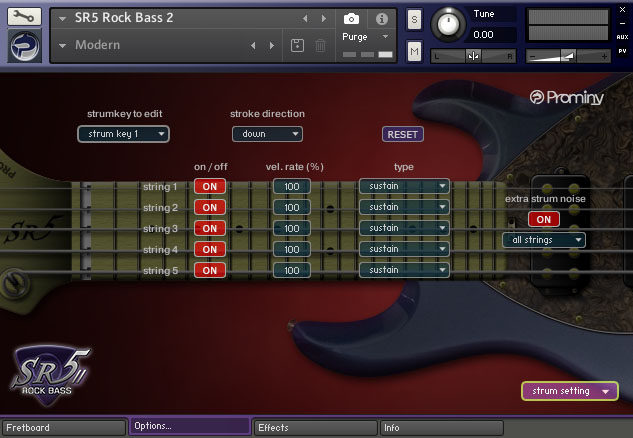The height and width of the screenshot is (438, 633).
Task: Click the camera snapshot icon
Action: click(x=351, y=18)
